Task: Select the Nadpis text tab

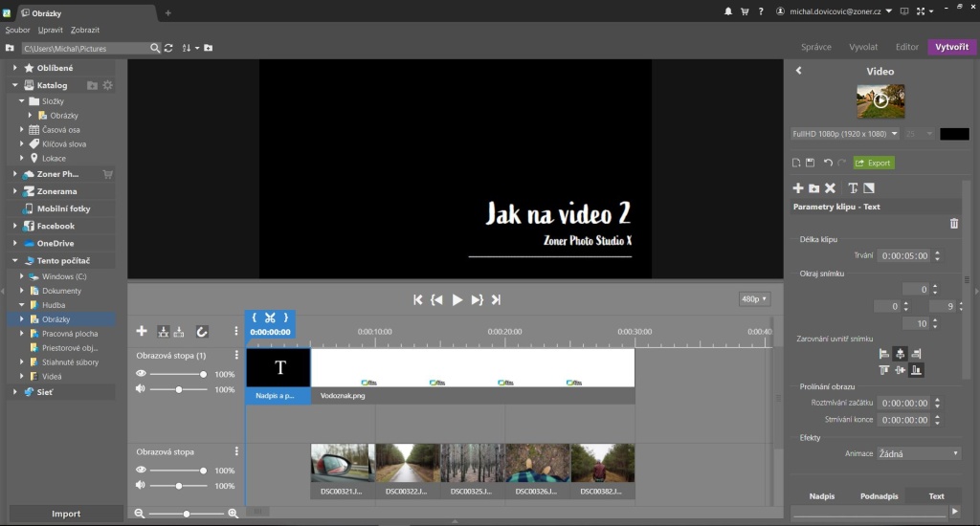Action: pyautogui.click(x=822, y=496)
